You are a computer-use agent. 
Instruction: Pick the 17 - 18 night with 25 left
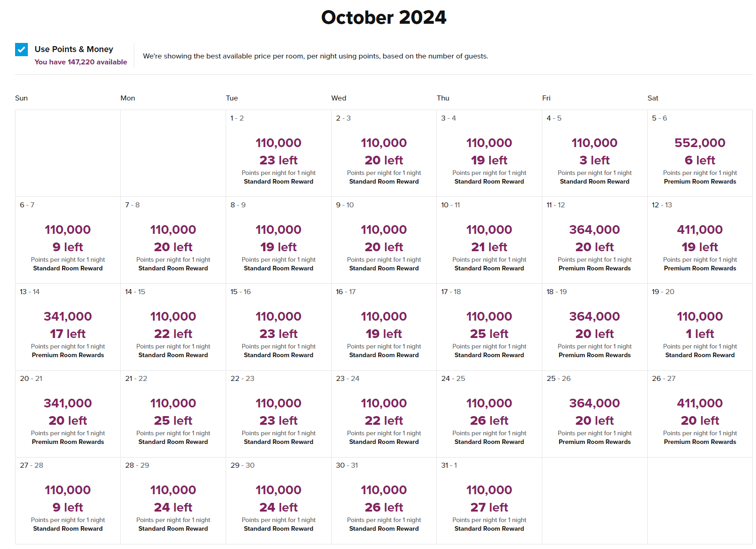489,327
